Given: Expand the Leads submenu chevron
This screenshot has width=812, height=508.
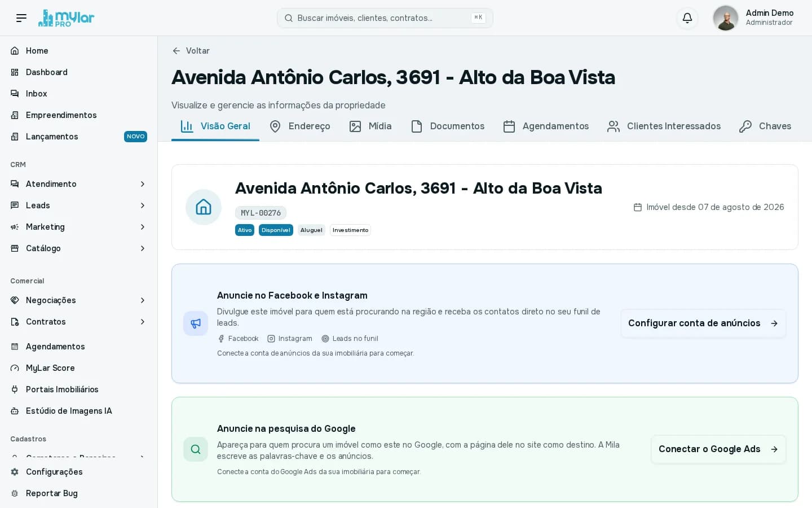Looking at the screenshot, I should pyautogui.click(x=143, y=205).
